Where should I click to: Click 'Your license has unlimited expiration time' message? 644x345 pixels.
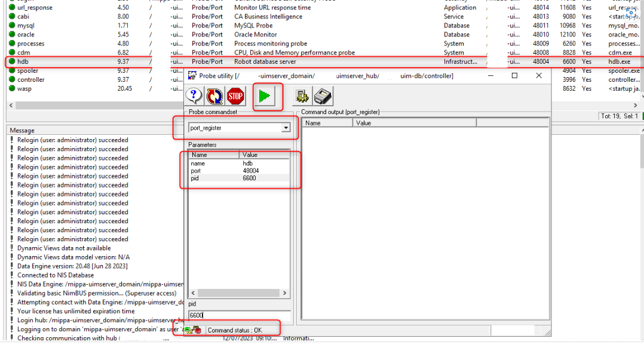pos(76,312)
